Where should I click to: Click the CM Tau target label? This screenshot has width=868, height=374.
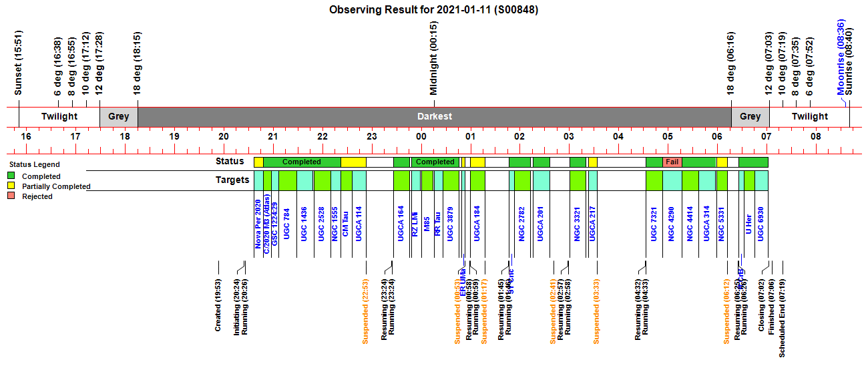tap(346, 223)
